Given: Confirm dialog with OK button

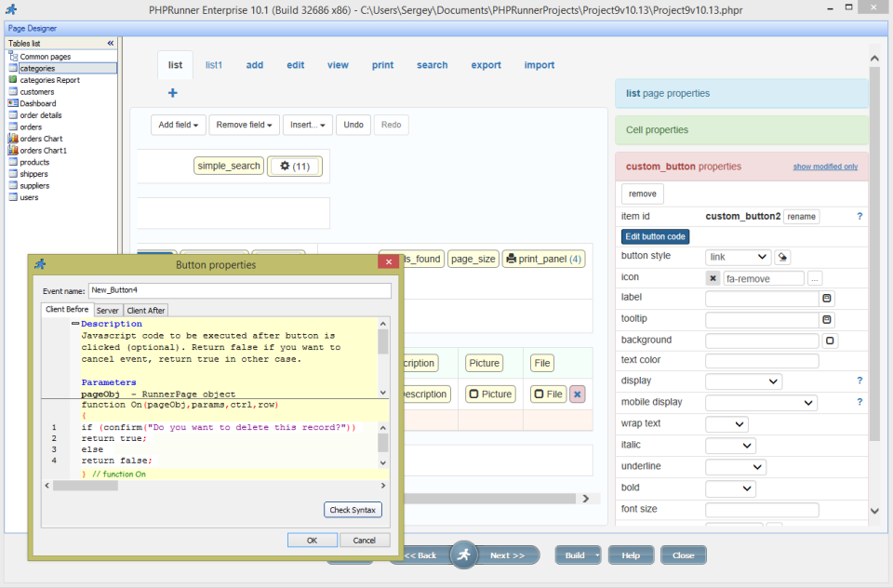Looking at the screenshot, I should pos(313,541).
